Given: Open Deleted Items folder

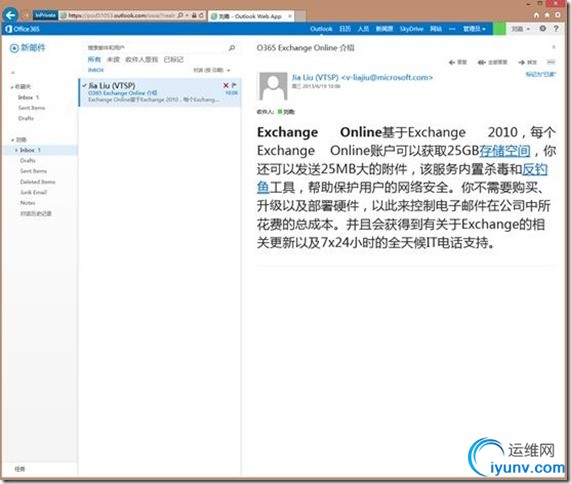Looking at the screenshot, I should pyautogui.click(x=38, y=182).
